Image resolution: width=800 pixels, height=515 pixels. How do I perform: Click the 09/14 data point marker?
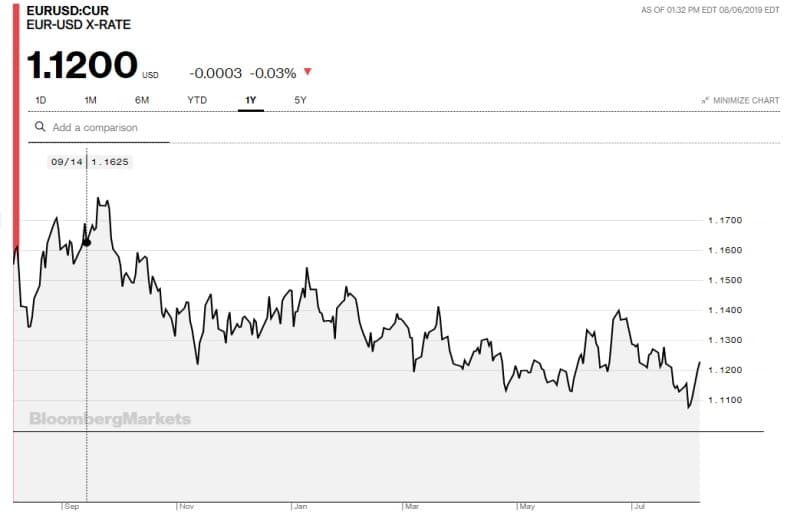pos(87,242)
